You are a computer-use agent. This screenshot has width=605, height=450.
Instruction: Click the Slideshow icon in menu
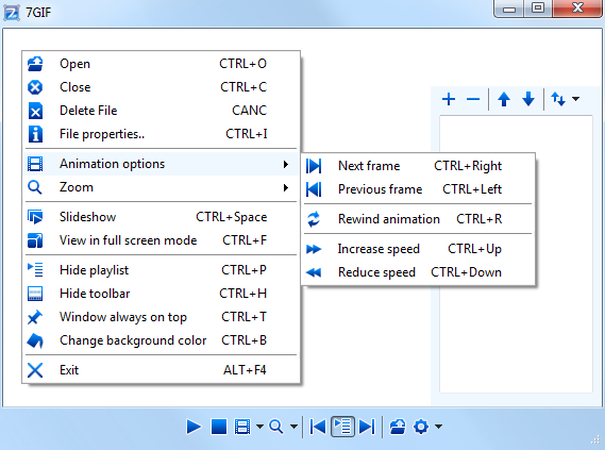35,217
